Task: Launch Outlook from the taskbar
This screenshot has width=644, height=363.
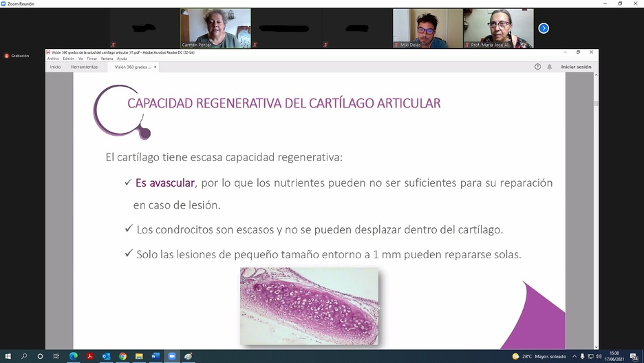Action: tap(106, 356)
